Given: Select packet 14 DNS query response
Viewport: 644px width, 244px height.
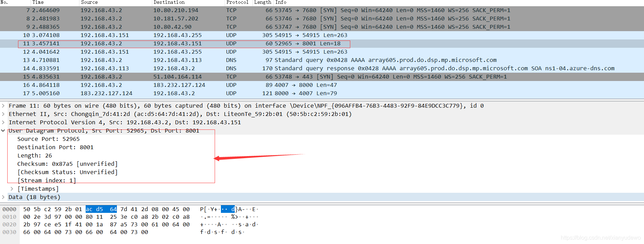Looking at the screenshot, I should pos(322,69).
